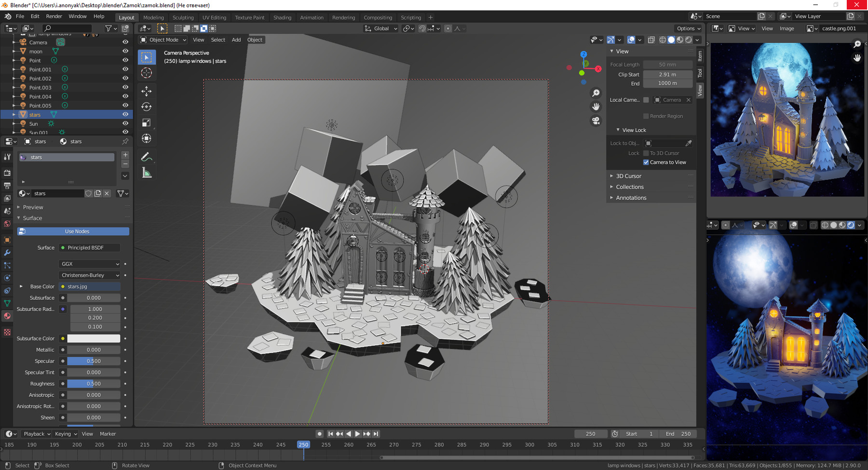This screenshot has height=470, width=868.
Task: Enable the Render Region checkbox
Action: click(646, 116)
